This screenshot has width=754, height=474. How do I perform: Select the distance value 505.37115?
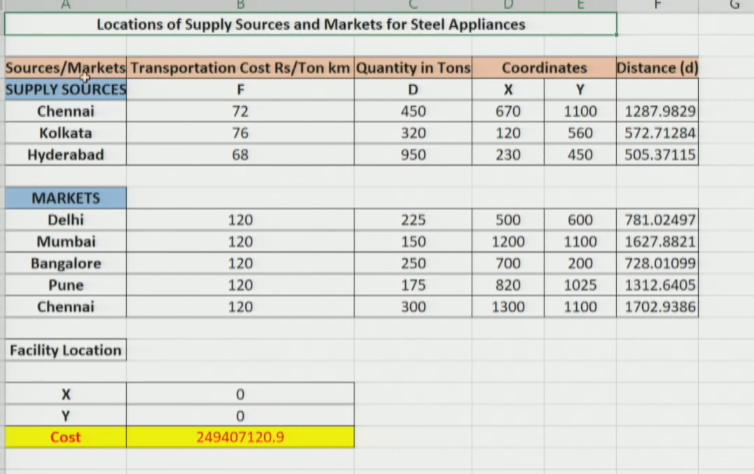(657, 155)
